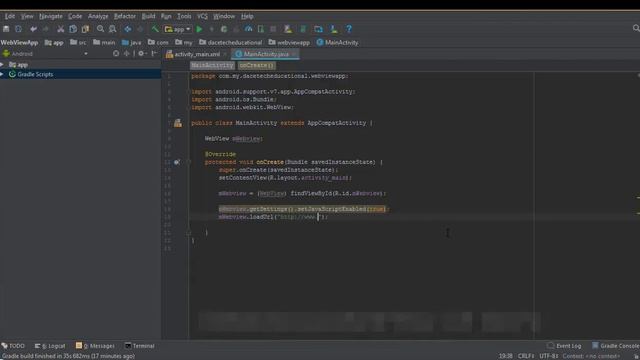Open the Navigate menu
Viewport: 640px width, 360px height.
51,16
